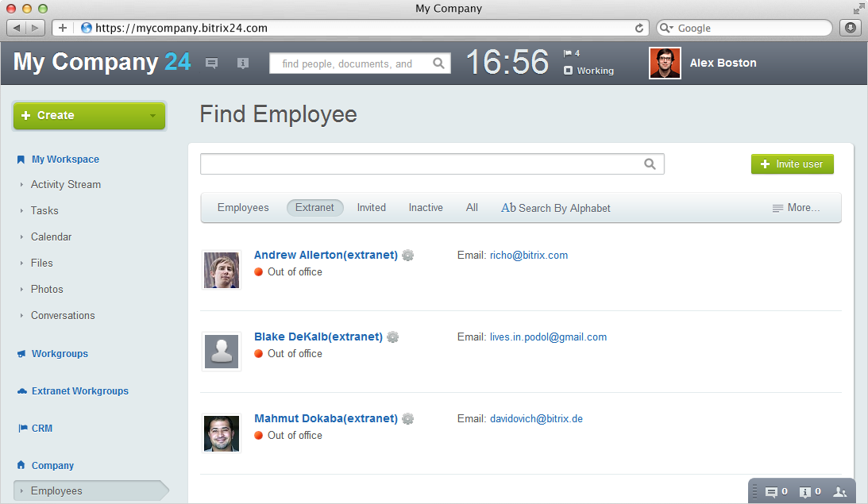This screenshot has height=504, width=868.
Task: Open bottom bar notifications counter
Action: coord(810,491)
